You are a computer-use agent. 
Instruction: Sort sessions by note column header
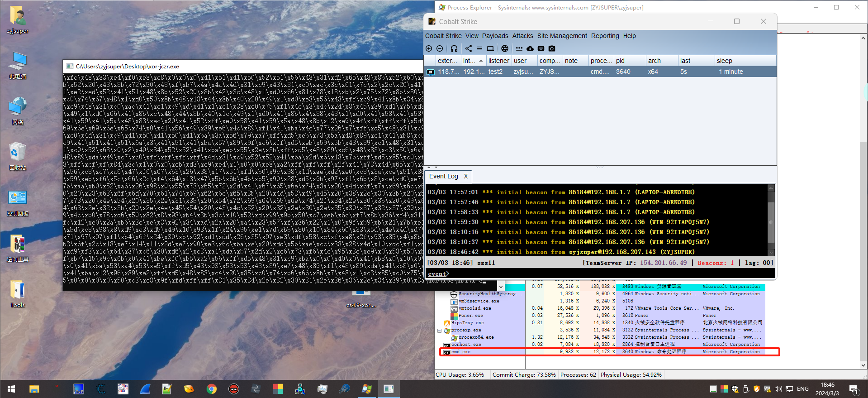point(575,61)
